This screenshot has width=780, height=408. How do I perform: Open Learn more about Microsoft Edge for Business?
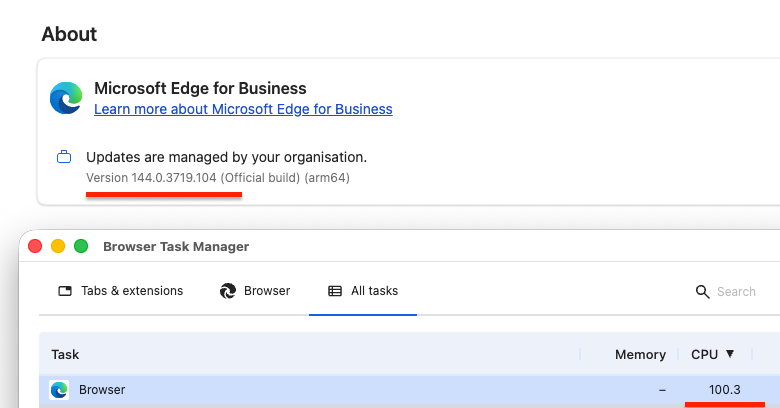coord(243,109)
